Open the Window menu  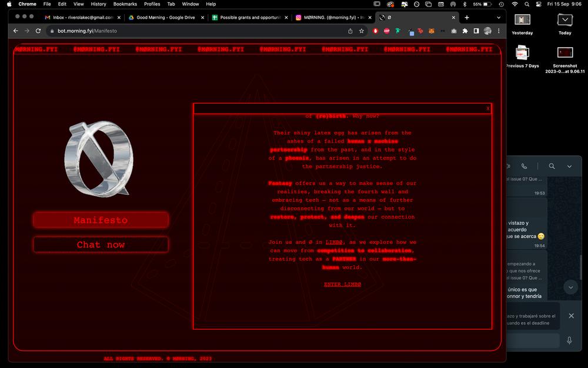(190, 4)
